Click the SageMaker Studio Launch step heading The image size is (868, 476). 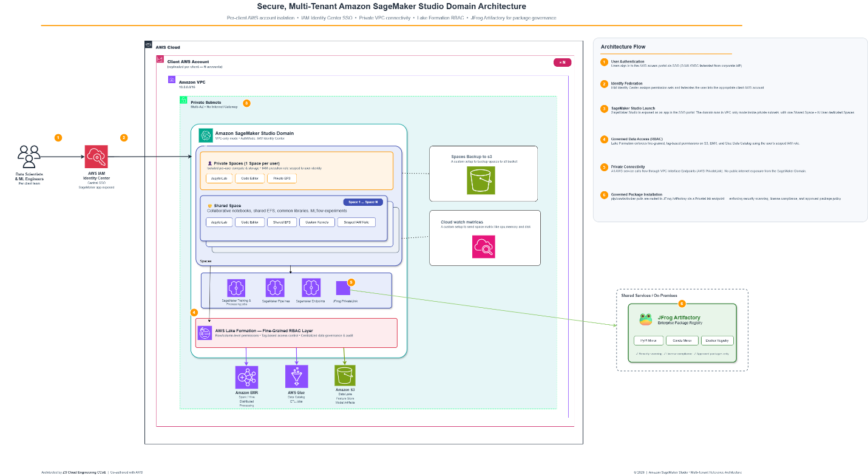click(632, 107)
